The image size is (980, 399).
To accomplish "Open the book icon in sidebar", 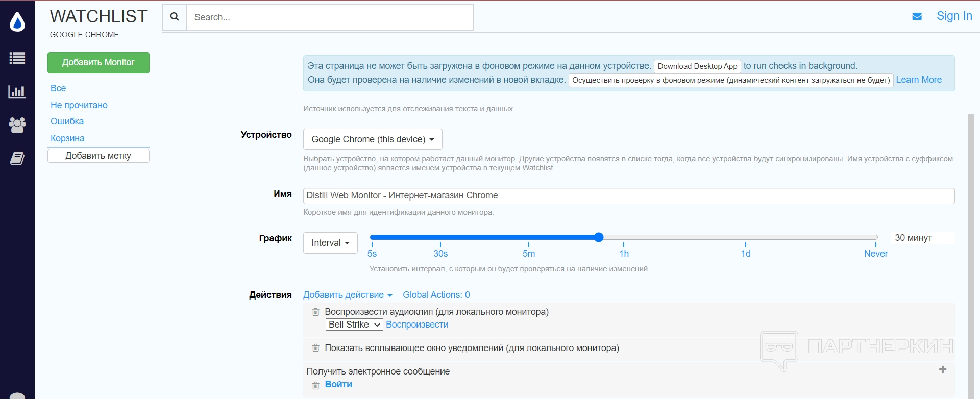I will click(x=17, y=159).
